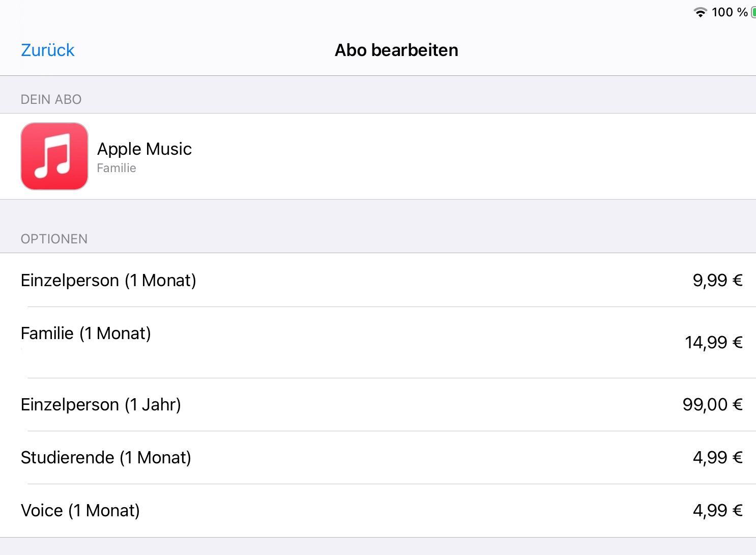Tap the Zurück back link

pos(48,50)
